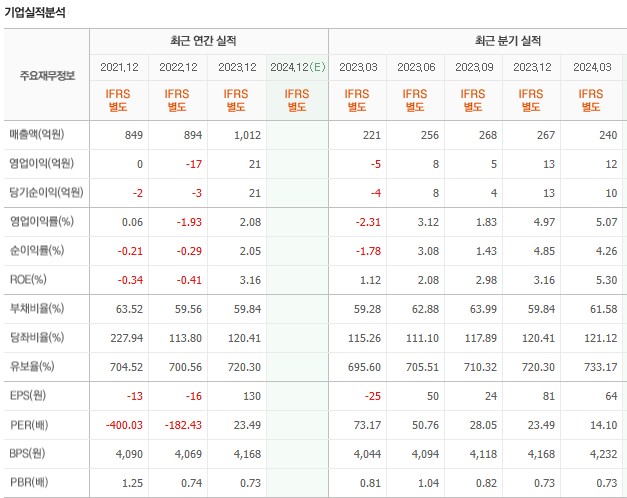Click the red -5 operating profit value
627x498 pixels.
click(x=375, y=164)
